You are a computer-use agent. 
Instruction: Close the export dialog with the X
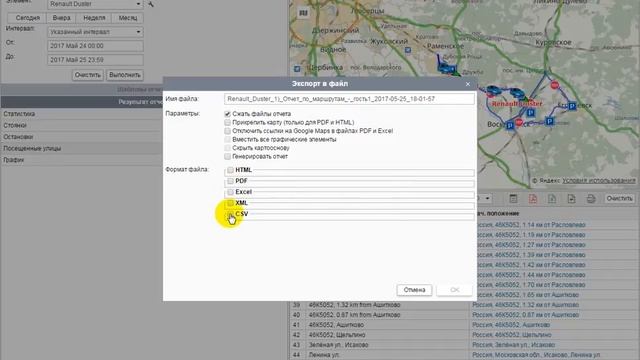coord(468,84)
